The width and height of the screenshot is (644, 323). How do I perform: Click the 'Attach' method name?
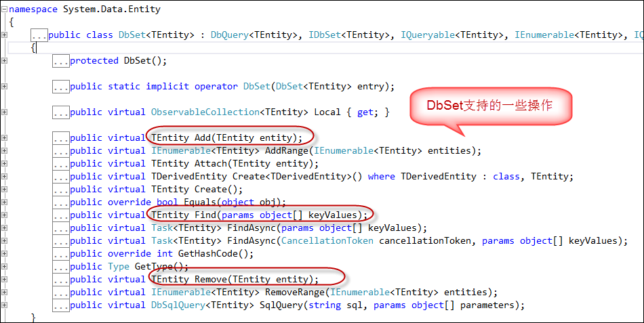[x=211, y=163]
